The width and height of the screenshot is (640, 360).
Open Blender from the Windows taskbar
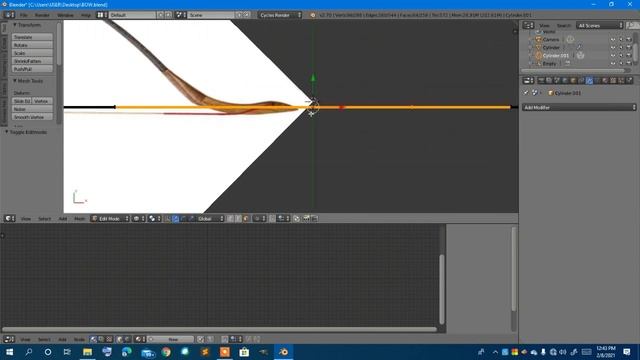coord(283,352)
